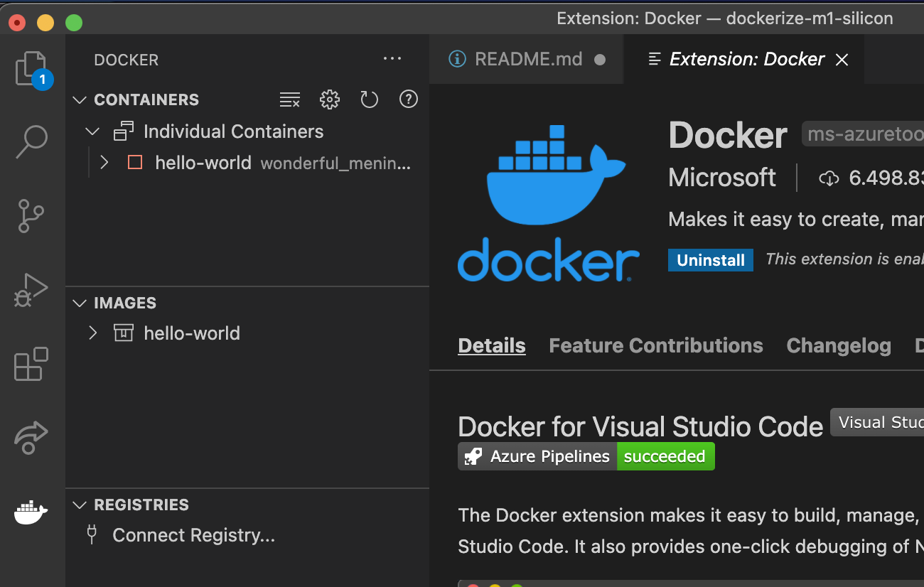Collapse the Individual Containers node
The image size is (924, 587).
pyautogui.click(x=92, y=131)
